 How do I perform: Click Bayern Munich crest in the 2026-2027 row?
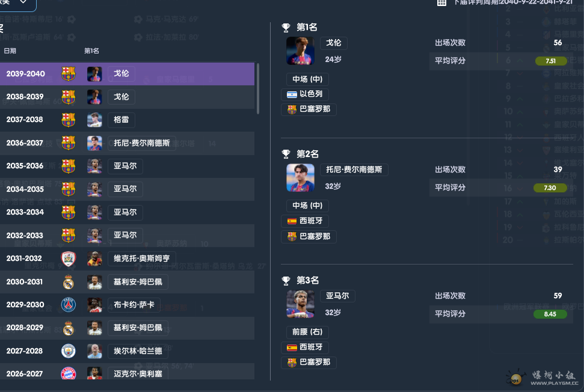[68, 373]
